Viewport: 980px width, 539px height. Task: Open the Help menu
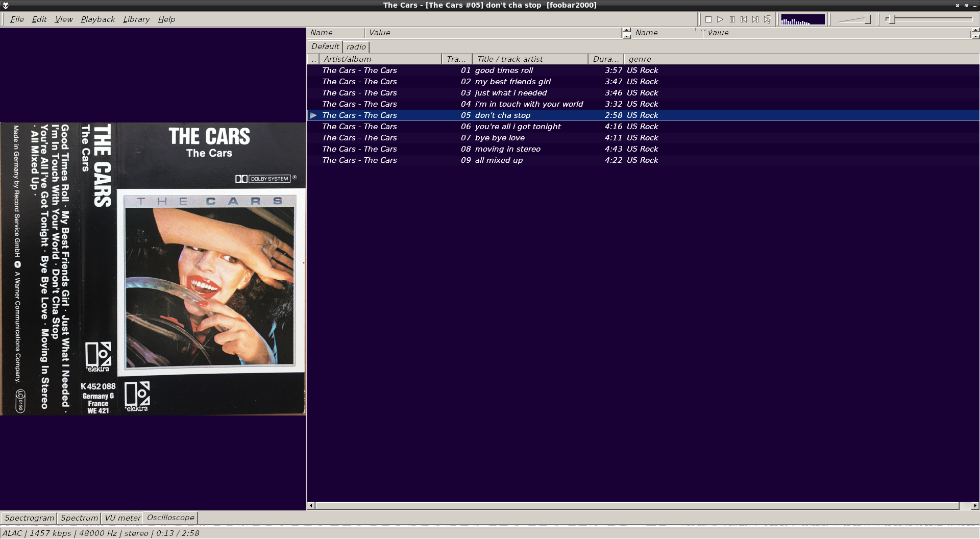tap(166, 19)
